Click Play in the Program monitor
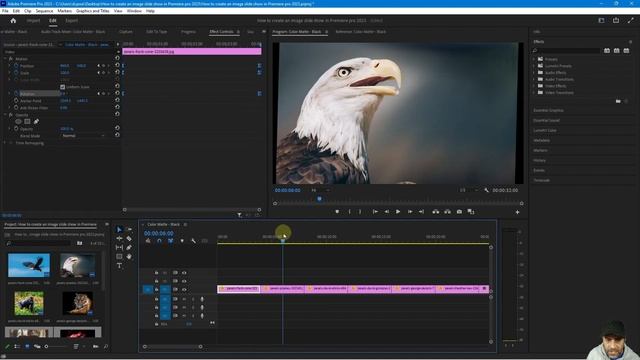The image size is (640, 360). pos(398,211)
